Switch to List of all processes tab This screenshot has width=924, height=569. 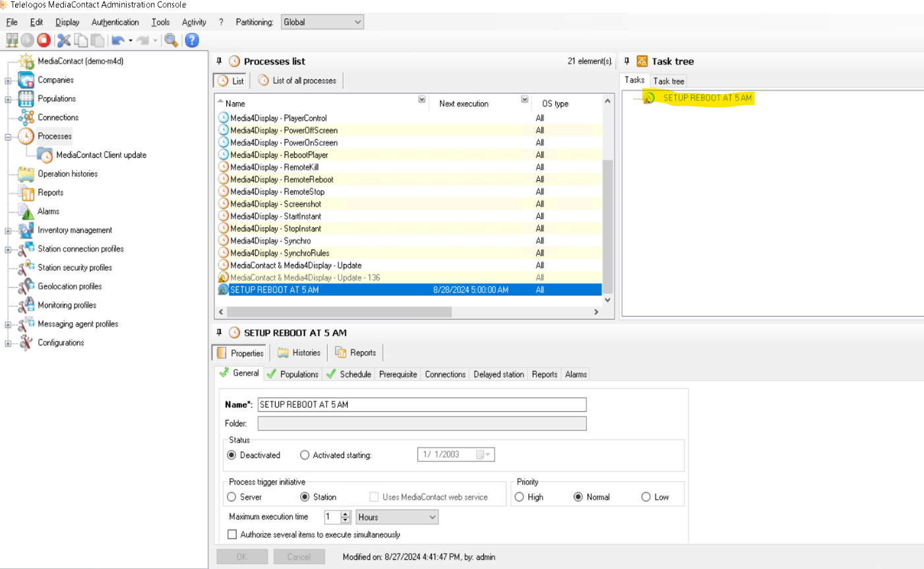point(297,81)
